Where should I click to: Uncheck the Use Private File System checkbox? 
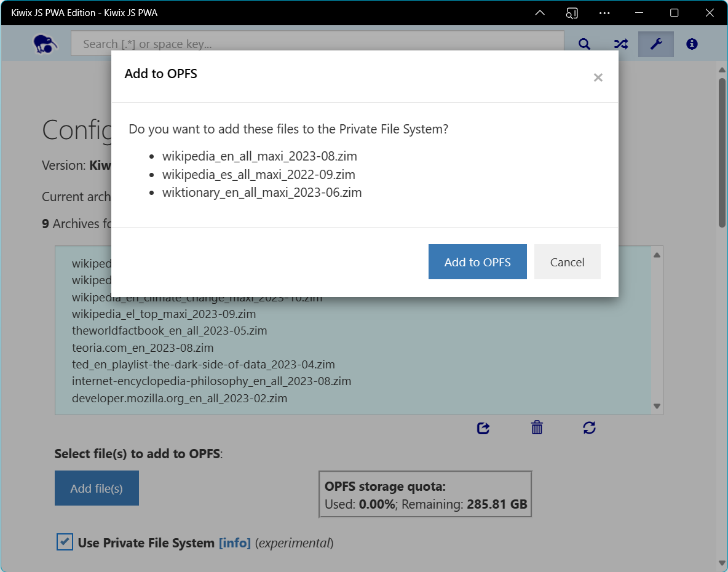click(65, 542)
